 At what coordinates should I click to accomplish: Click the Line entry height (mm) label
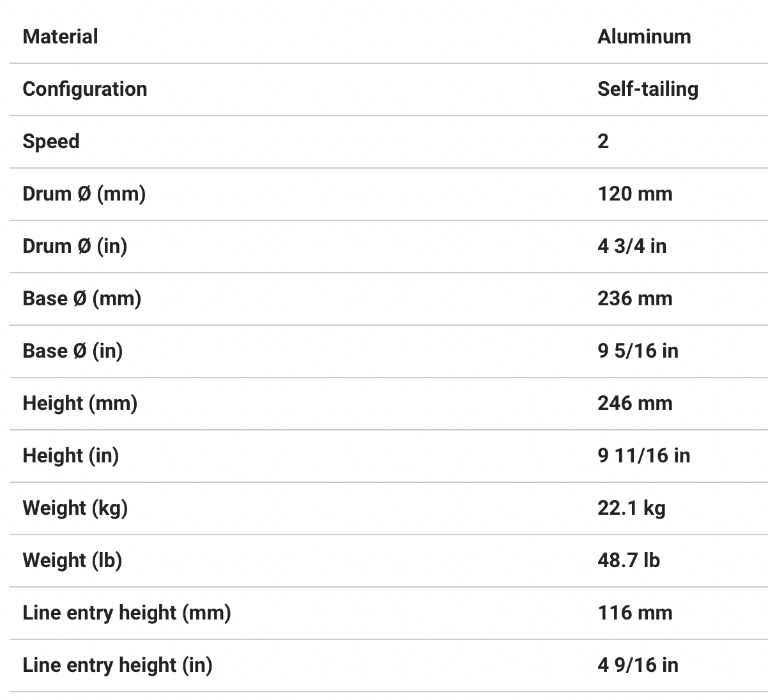[x=127, y=612]
